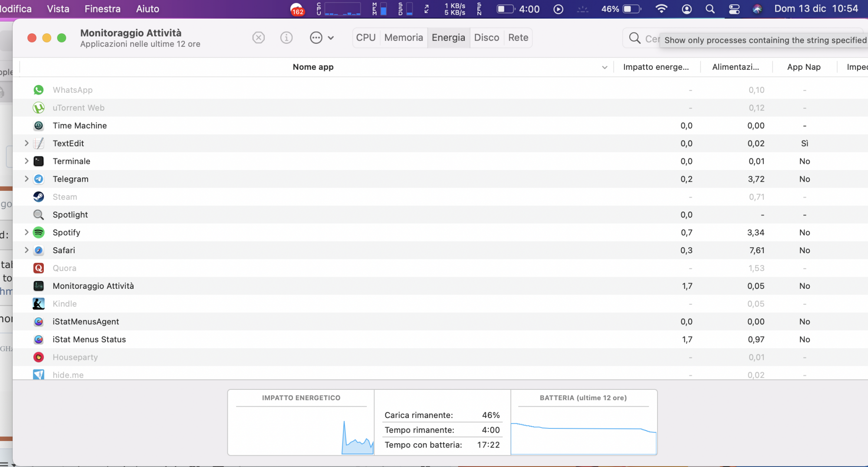Click the Quora red icon
The width and height of the screenshot is (868, 467).
(x=39, y=268)
